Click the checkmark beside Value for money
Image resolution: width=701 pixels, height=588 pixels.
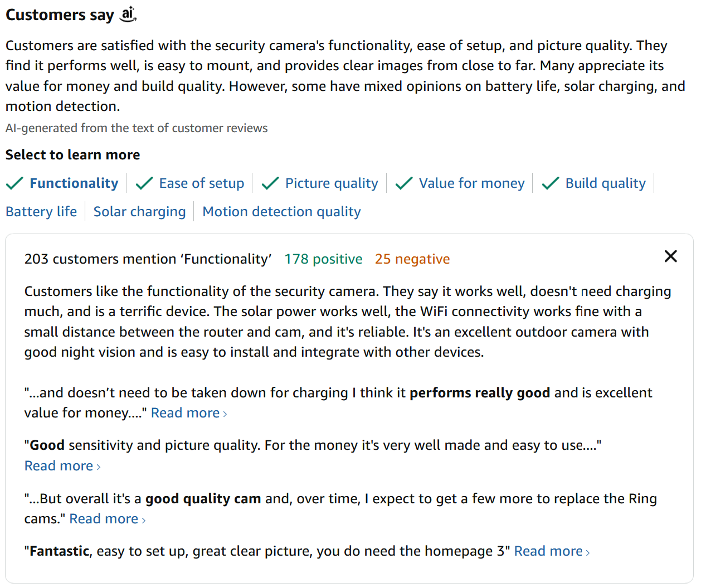pos(404,183)
